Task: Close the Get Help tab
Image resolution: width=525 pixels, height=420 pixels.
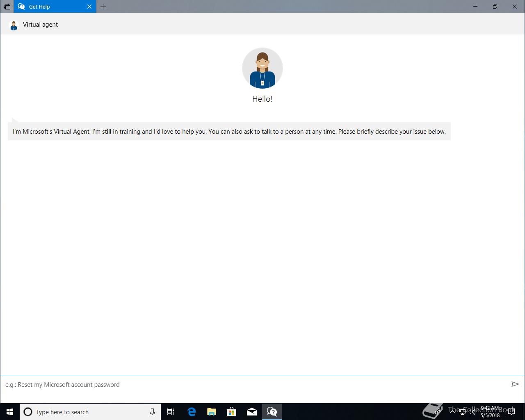Action: tap(89, 7)
